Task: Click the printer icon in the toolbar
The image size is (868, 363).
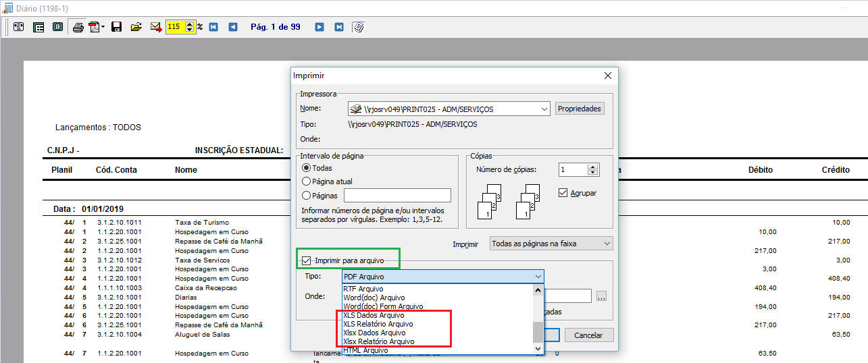Action: (x=78, y=27)
